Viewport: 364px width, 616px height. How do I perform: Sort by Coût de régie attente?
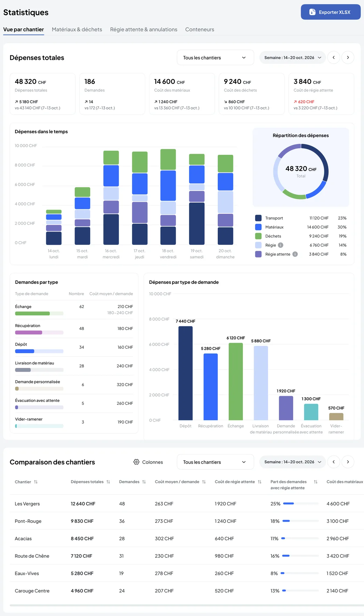click(259, 482)
